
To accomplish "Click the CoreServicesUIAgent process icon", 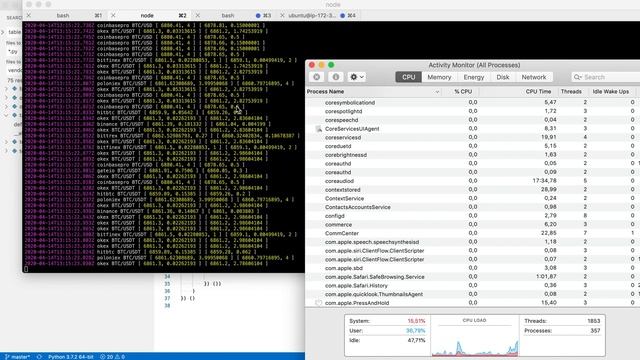I will click(x=319, y=129).
